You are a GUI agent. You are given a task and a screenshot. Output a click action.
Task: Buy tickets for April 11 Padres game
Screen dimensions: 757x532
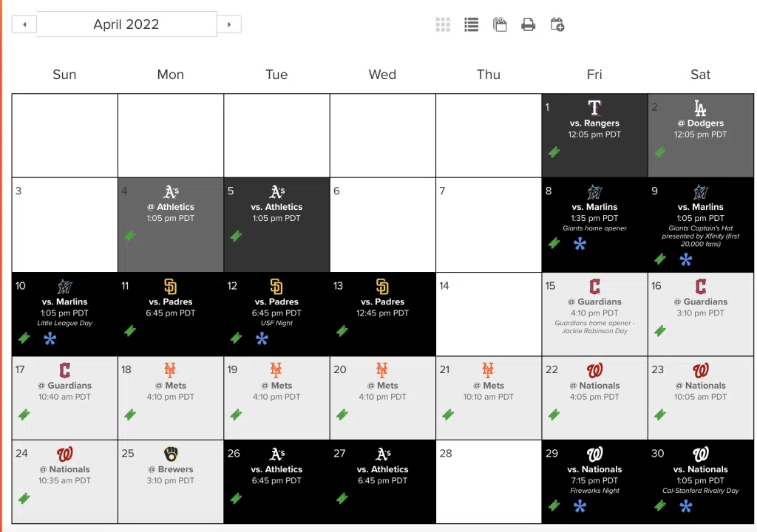coord(130,331)
